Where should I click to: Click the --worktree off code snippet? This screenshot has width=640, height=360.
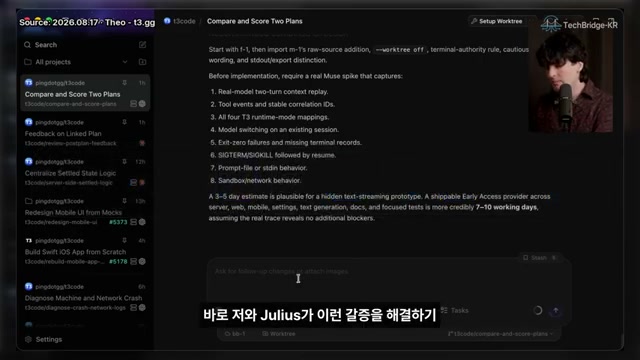400,50
